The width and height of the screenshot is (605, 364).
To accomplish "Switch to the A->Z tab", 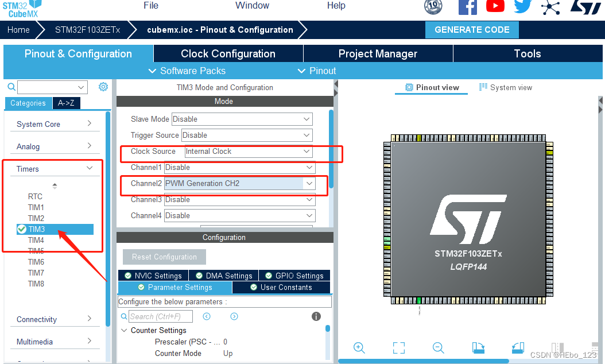I will pos(66,103).
